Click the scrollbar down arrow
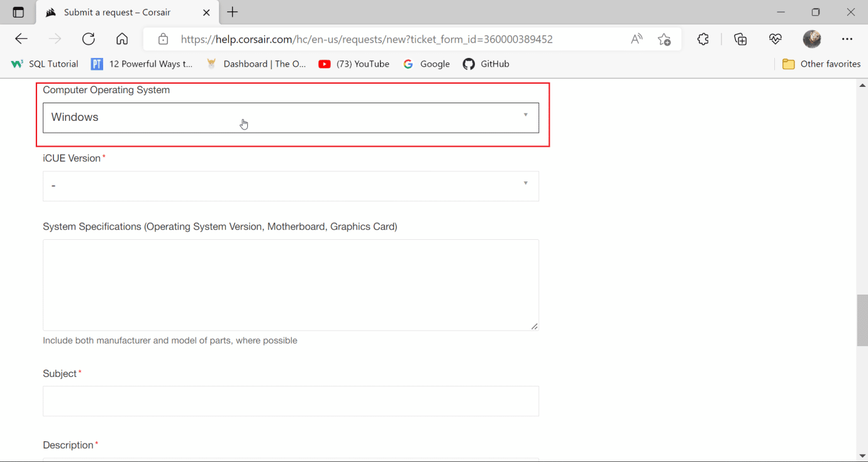868x462 pixels. (x=862, y=456)
